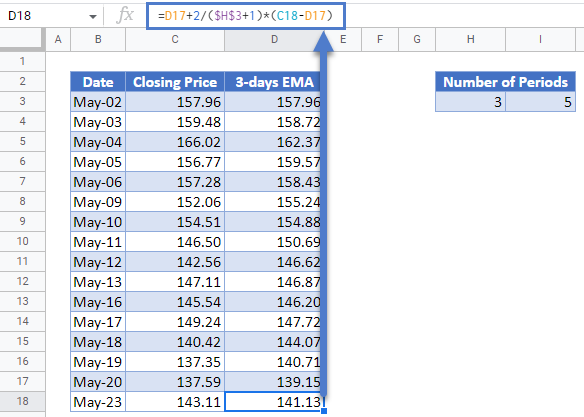This screenshot has width=584, height=417.
Task: Select the May-19 date cell
Action: click(98, 362)
